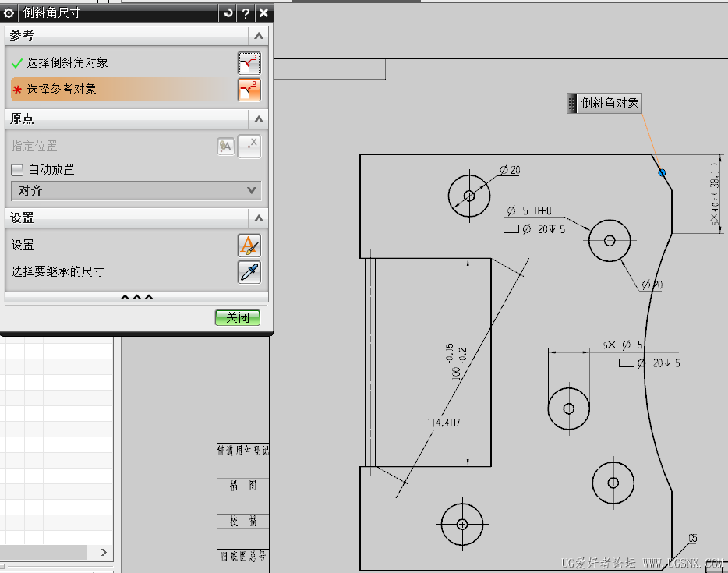Image resolution: width=728 pixels, height=573 pixels.
Task: Open the 设置 text settings icon
Action: tap(249, 246)
